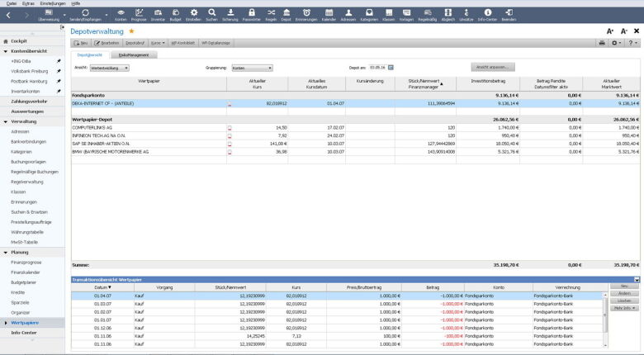Open the Extras menu
The width and height of the screenshot is (644, 355).
(x=29, y=3)
